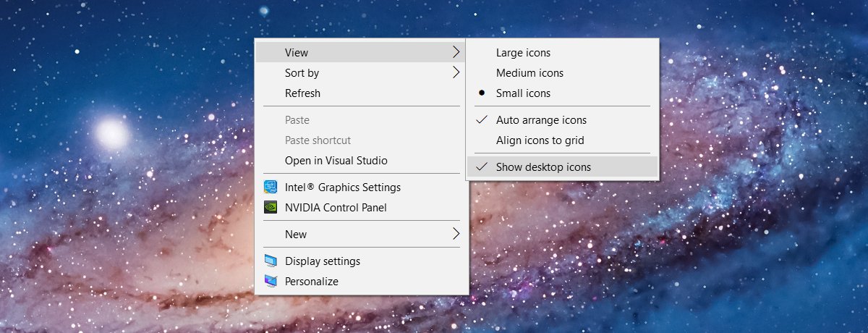The image size is (868, 333).
Task: Open the Personalize menu entry
Action: (x=362, y=281)
